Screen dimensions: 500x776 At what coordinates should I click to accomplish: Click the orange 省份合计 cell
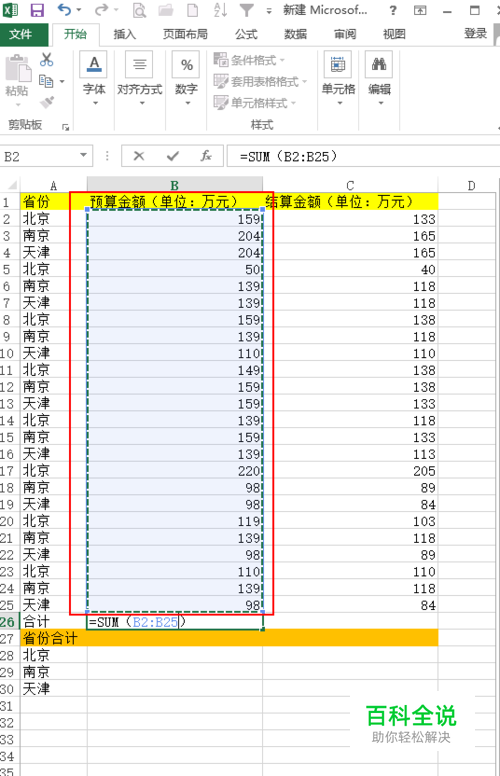[x=53, y=638]
